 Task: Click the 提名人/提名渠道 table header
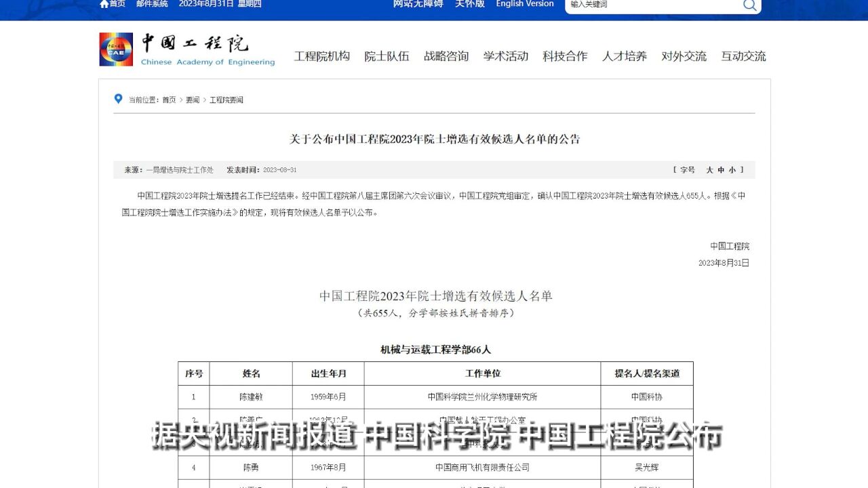(x=647, y=373)
